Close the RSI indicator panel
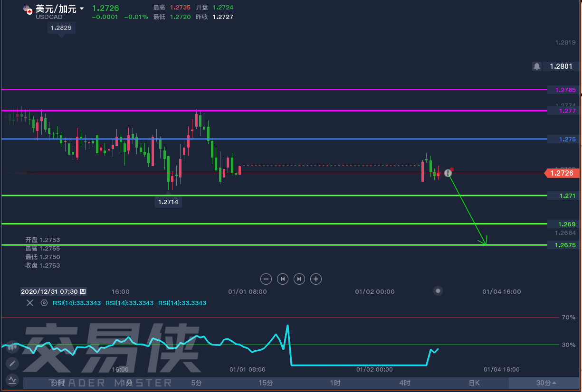Screen dimensions: 582x392 30,303
